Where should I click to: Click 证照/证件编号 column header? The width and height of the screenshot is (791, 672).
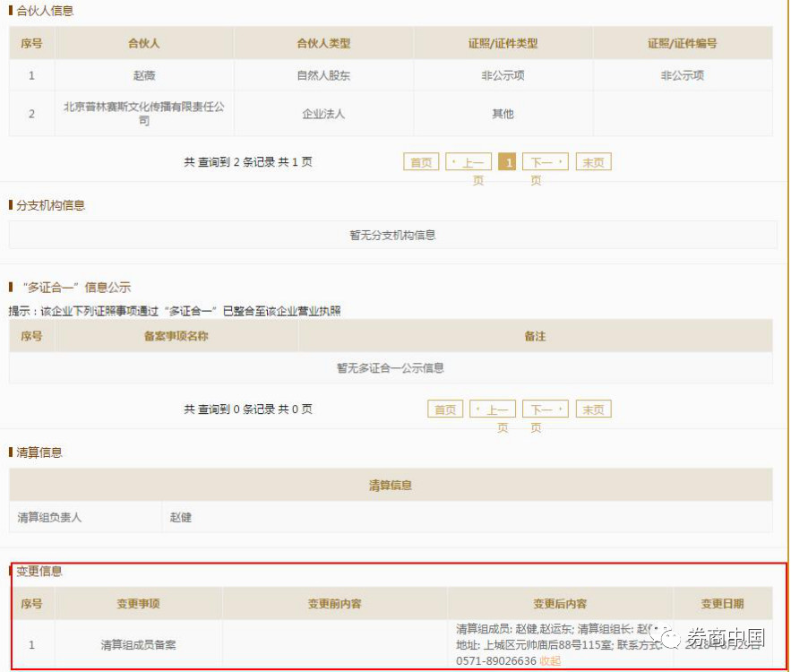(683, 43)
